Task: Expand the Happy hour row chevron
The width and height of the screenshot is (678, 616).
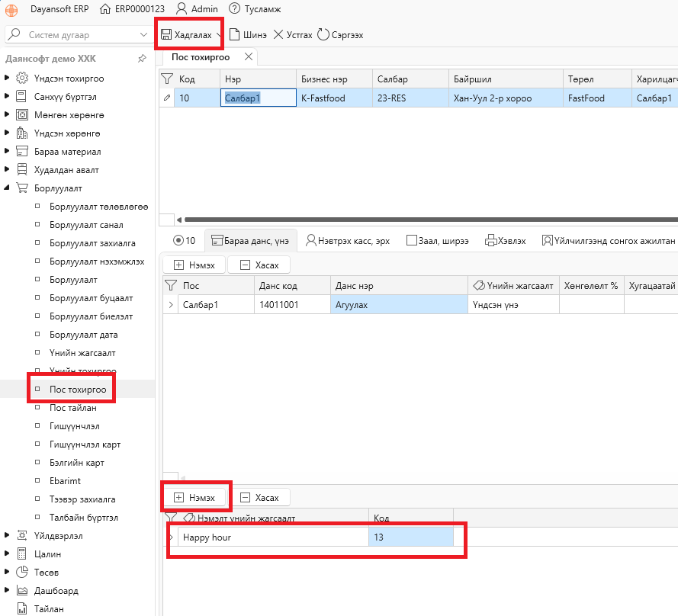Action: [171, 537]
